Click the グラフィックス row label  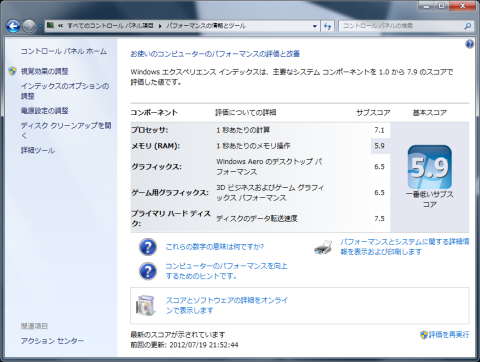click(156, 167)
